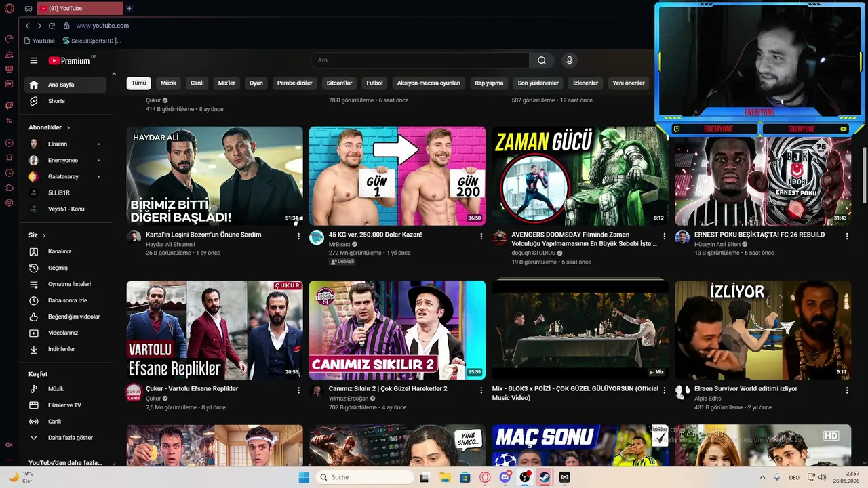Open the YouTube hamburger guide menu
868x488 pixels.
pyautogui.click(x=34, y=60)
